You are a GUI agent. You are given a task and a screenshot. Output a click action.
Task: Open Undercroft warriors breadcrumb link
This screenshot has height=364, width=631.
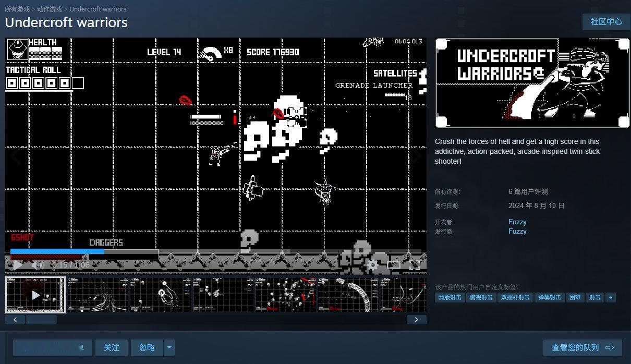pyautogui.click(x=98, y=9)
